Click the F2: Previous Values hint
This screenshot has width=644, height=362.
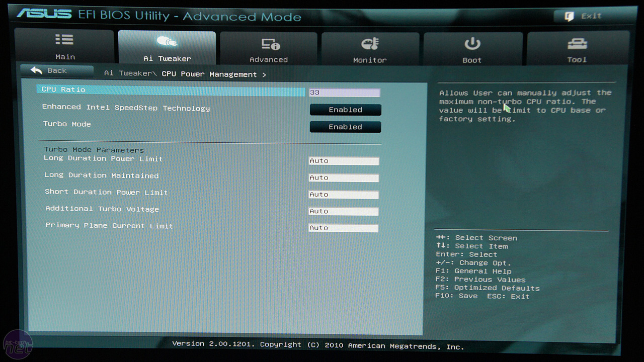click(480, 280)
